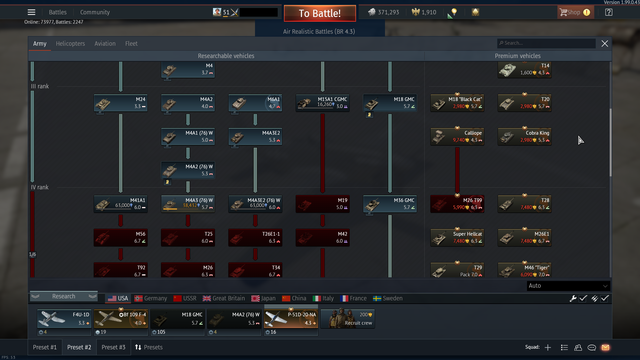Select USA nation flag tab
This screenshot has width=640, height=360.
click(x=118, y=298)
